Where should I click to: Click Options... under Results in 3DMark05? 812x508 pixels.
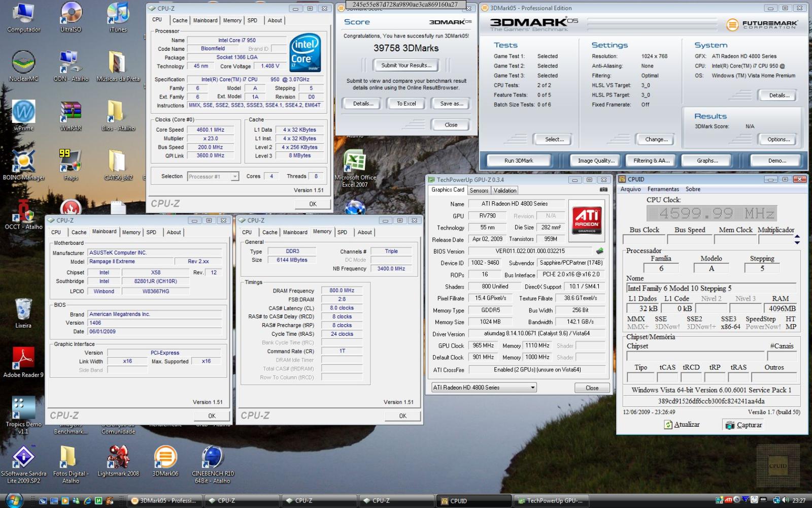[778, 139]
